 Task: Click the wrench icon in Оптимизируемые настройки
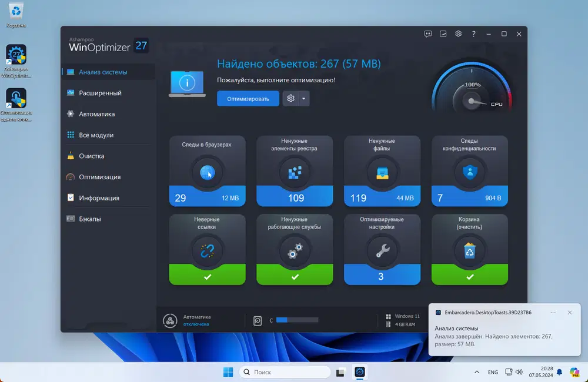[x=383, y=251]
